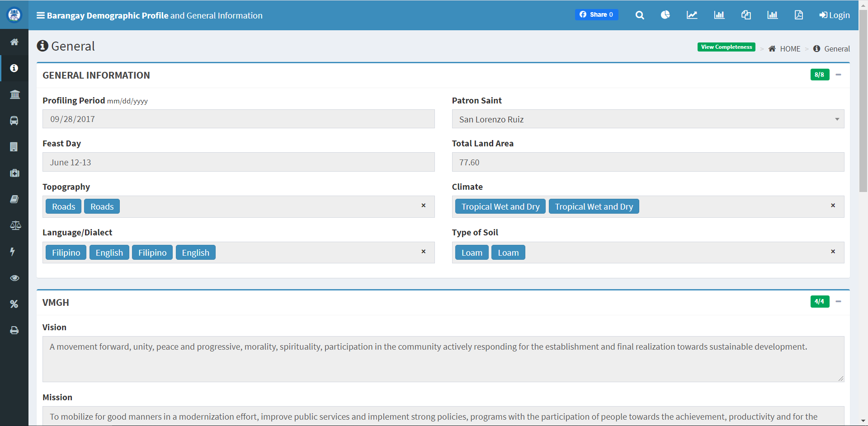Open the eye sidebar icon

[14, 278]
